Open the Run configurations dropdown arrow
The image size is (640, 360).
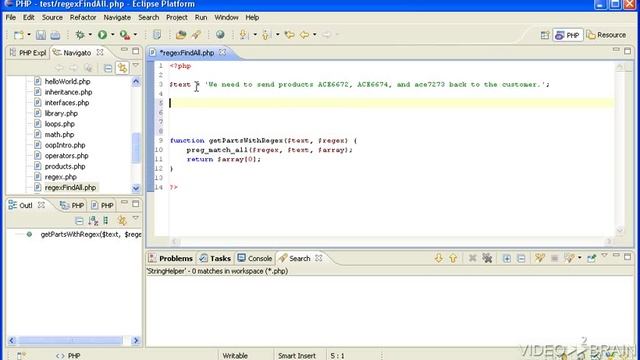coord(113,35)
